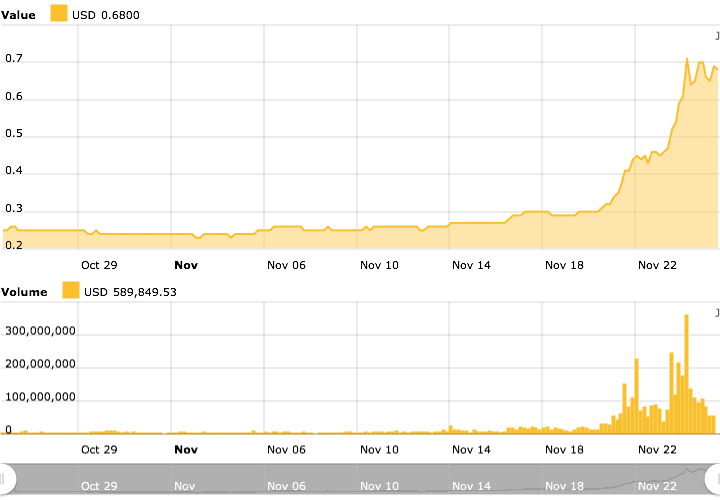Click the 0.6 label on value axis

pyautogui.click(x=14, y=96)
